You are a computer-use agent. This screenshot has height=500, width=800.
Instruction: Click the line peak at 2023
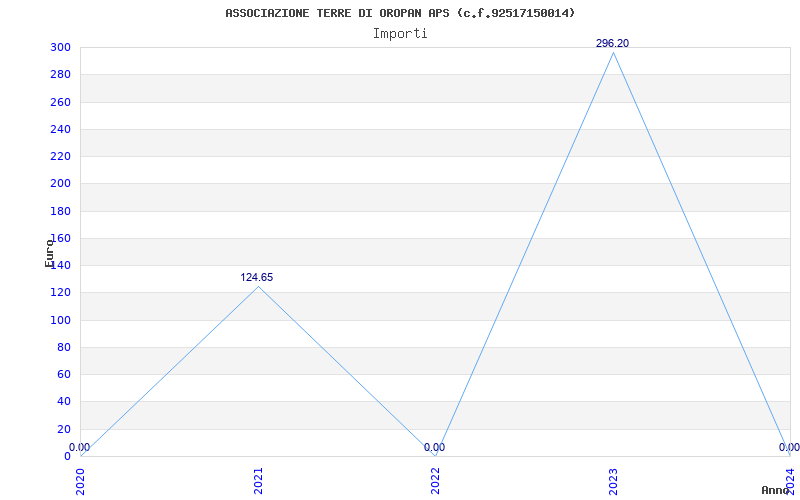click(613, 53)
